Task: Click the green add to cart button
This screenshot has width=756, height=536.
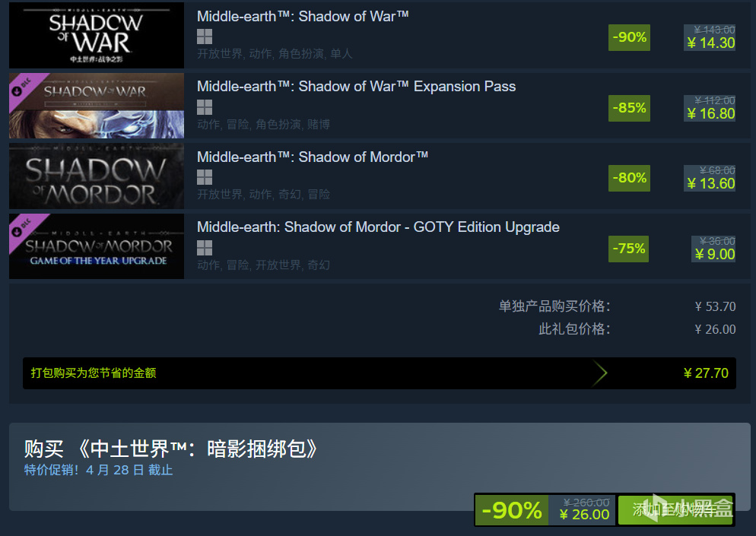Action: (x=676, y=509)
